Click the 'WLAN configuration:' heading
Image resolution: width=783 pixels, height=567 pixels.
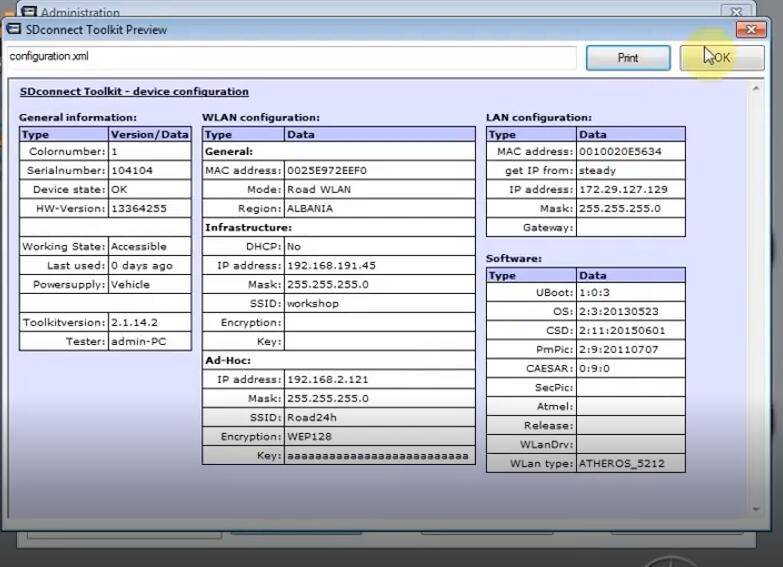261,117
